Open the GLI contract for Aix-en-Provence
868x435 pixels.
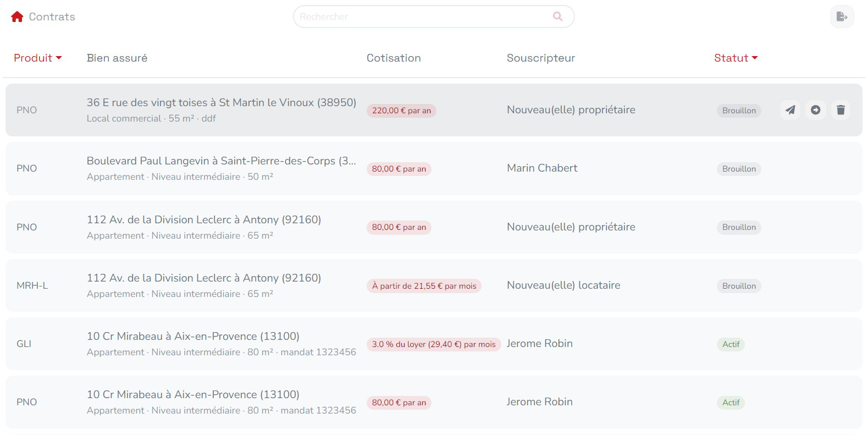[x=192, y=337]
